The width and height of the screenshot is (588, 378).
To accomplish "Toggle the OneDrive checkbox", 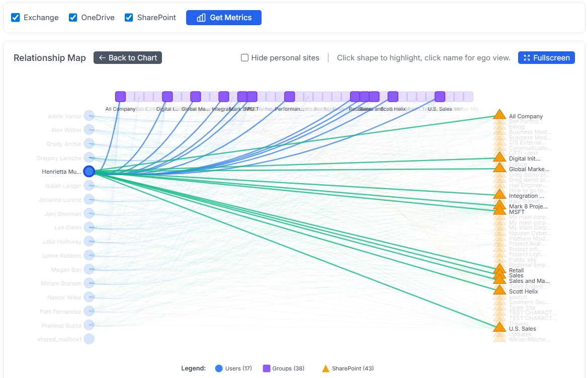I will tap(73, 18).
